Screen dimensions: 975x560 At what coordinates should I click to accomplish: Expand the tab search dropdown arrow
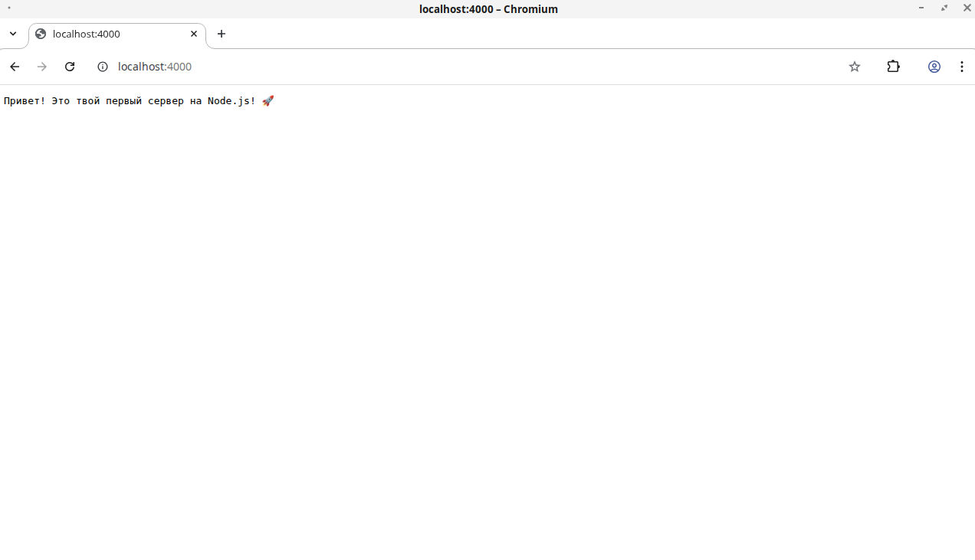13,34
